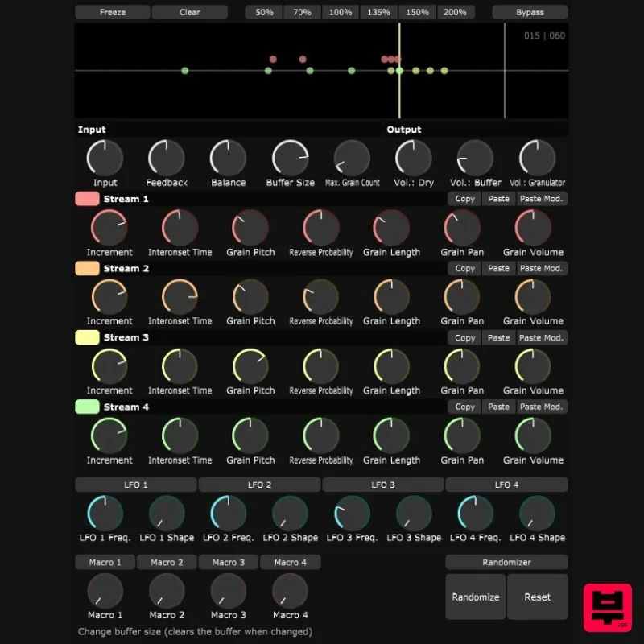
Task: Click the red plugin logo icon
Action: point(609,608)
